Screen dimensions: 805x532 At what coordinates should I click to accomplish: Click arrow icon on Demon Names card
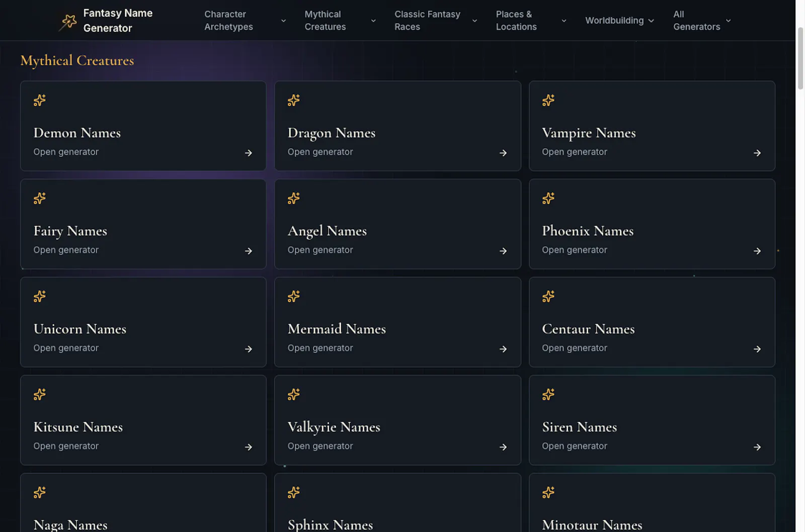249,153
